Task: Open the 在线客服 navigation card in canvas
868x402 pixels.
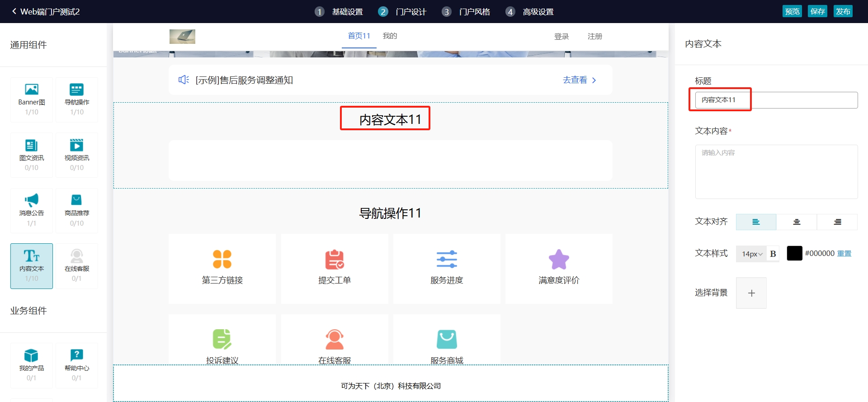Action: point(335,340)
